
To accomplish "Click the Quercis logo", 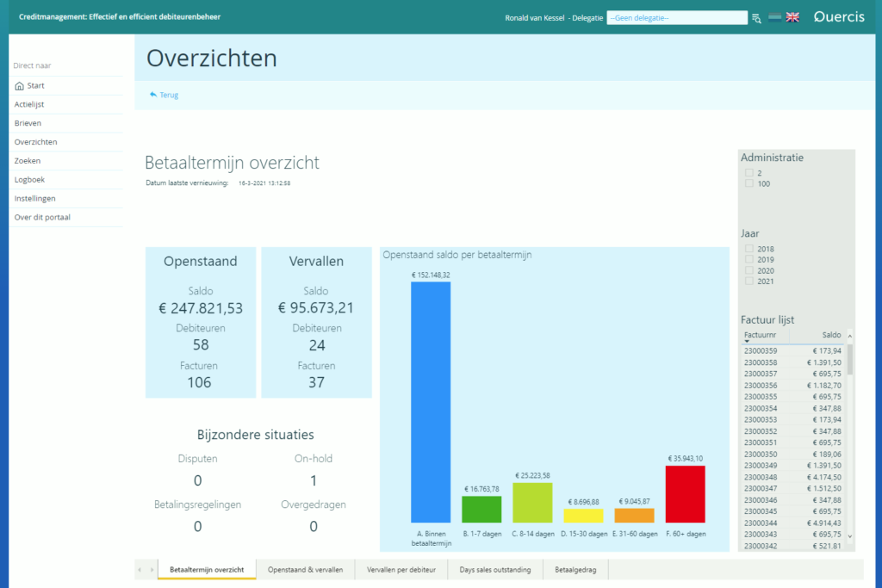I will pos(839,17).
